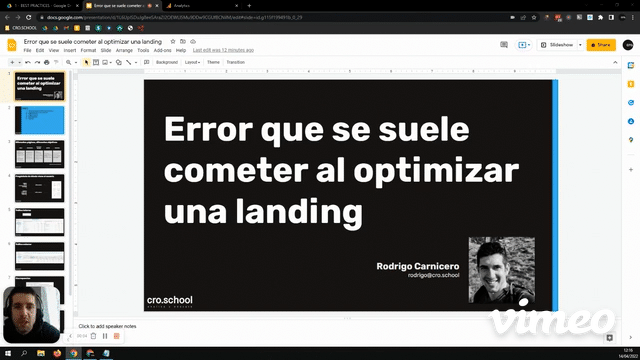
Task: Open the Slide menu
Action: pyautogui.click(x=106, y=50)
